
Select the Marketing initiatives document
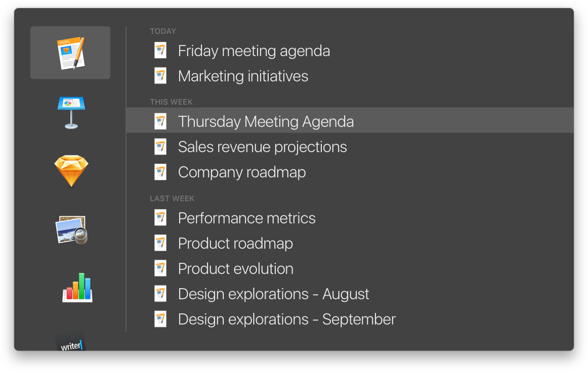pyautogui.click(x=243, y=76)
